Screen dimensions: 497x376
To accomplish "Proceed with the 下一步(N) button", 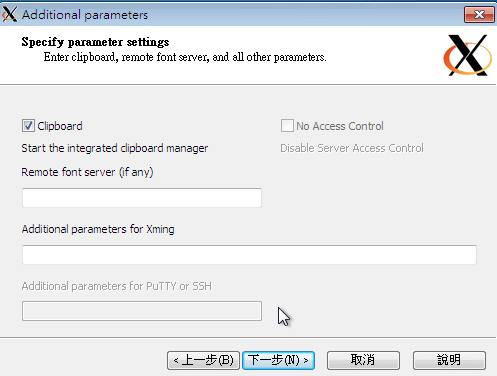I will click(x=278, y=360).
